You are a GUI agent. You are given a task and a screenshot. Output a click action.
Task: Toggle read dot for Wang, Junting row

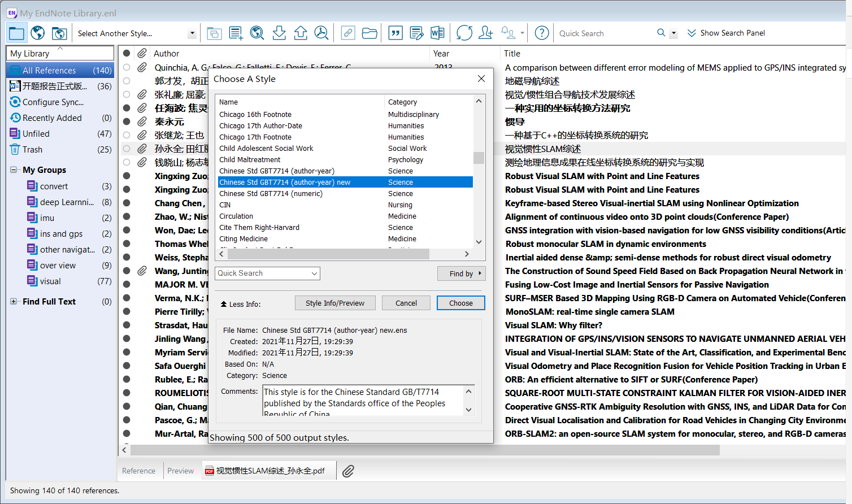tap(127, 271)
